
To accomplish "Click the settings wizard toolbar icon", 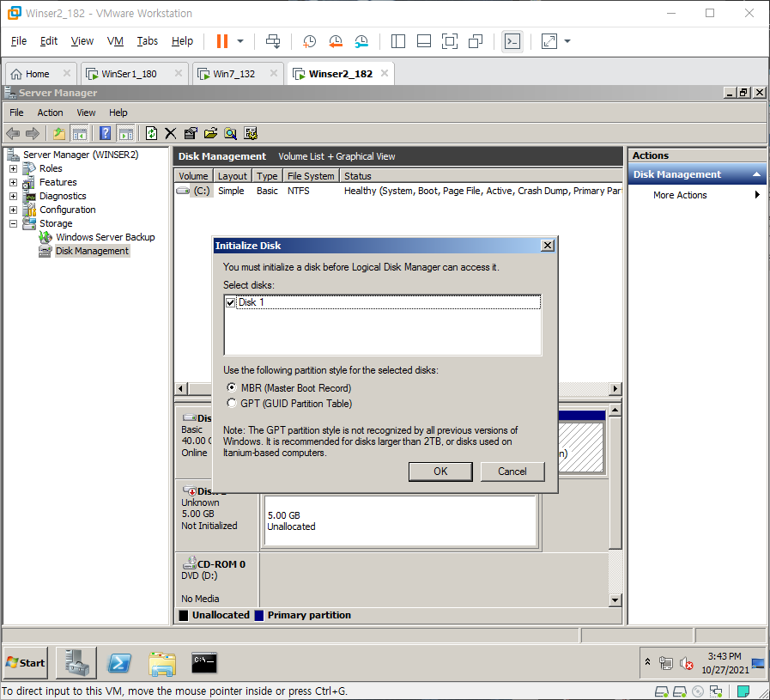I will click(251, 133).
